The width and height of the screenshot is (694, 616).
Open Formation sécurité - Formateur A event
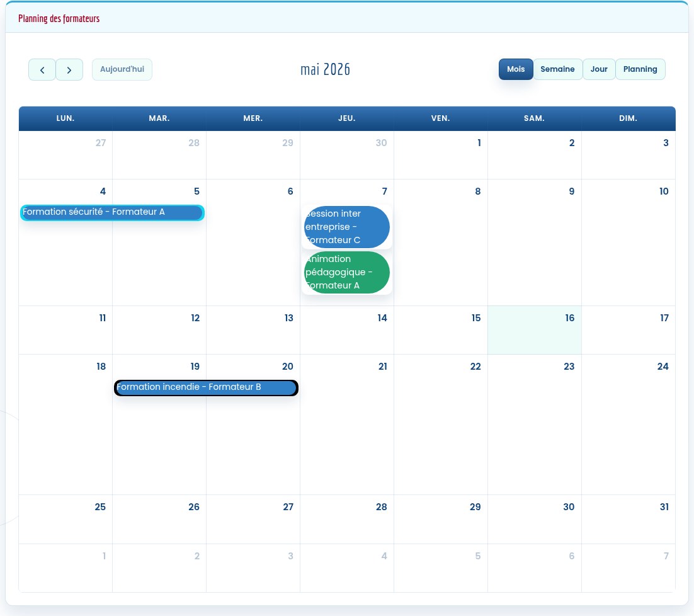(x=113, y=212)
